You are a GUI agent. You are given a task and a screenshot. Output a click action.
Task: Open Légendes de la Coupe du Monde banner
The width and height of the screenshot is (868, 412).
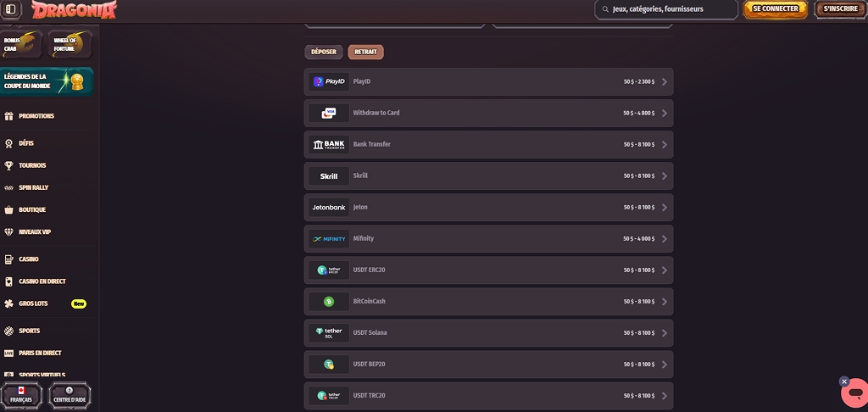(x=47, y=81)
